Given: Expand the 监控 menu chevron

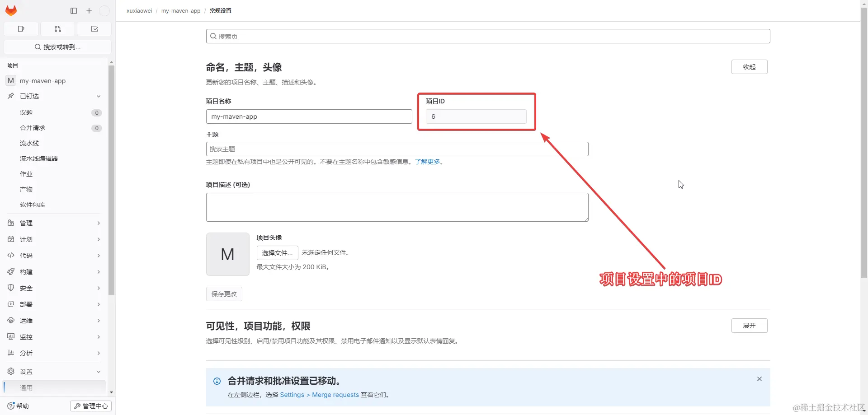Looking at the screenshot, I should [x=99, y=337].
